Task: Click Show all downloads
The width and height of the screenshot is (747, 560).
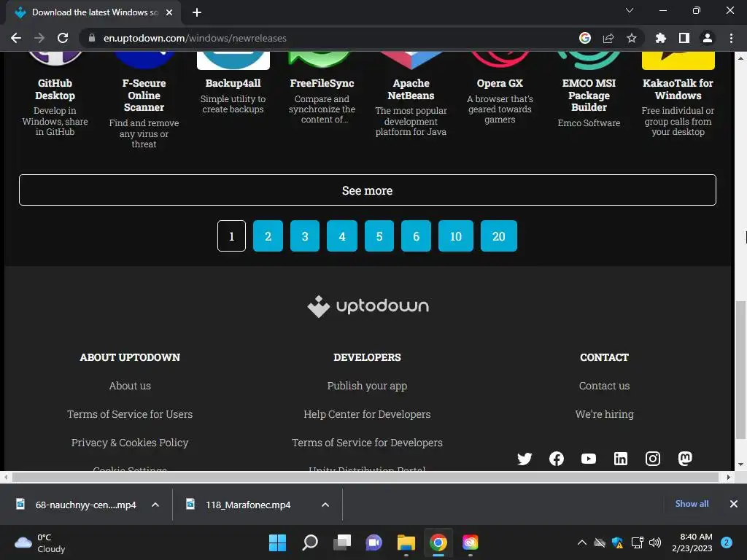Action: pyautogui.click(x=692, y=503)
